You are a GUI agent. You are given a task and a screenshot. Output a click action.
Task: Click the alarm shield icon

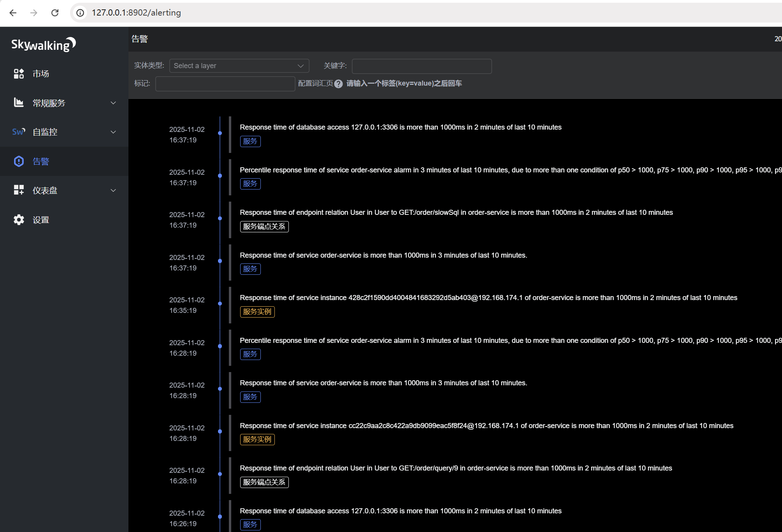pos(19,161)
